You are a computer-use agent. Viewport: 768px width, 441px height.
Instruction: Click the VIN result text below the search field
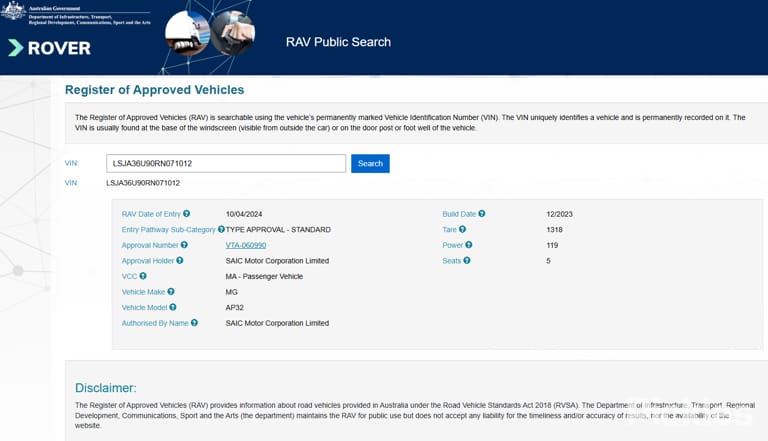(143, 183)
